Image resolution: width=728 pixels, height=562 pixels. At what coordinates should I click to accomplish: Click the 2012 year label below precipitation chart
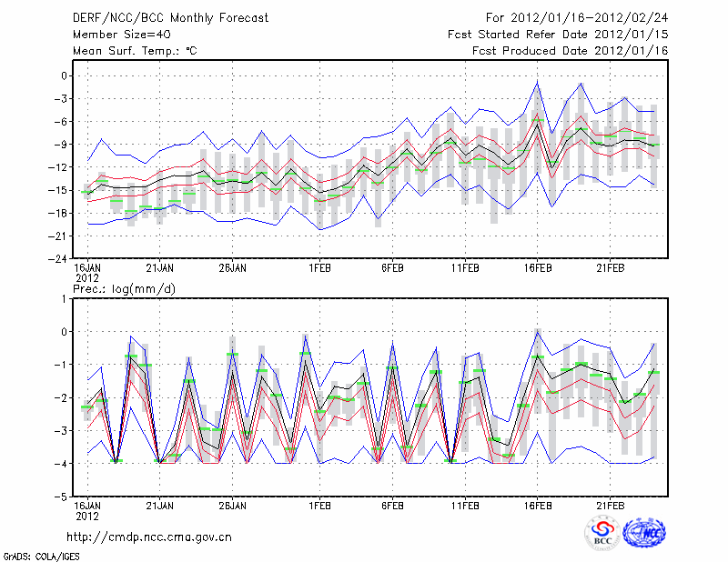coord(86,516)
